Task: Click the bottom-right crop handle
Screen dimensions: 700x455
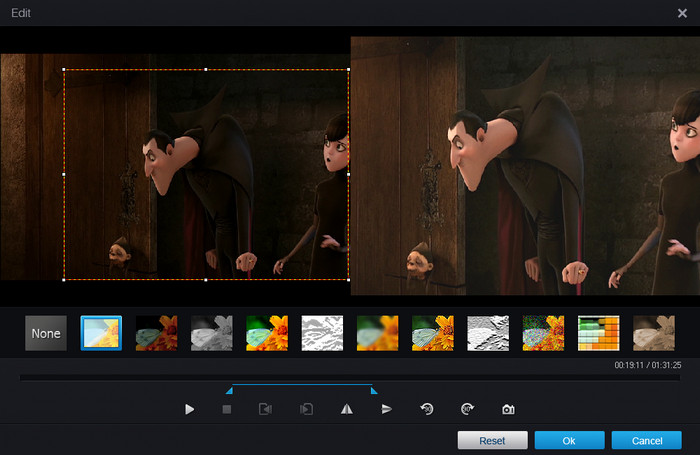Action: coord(348,280)
